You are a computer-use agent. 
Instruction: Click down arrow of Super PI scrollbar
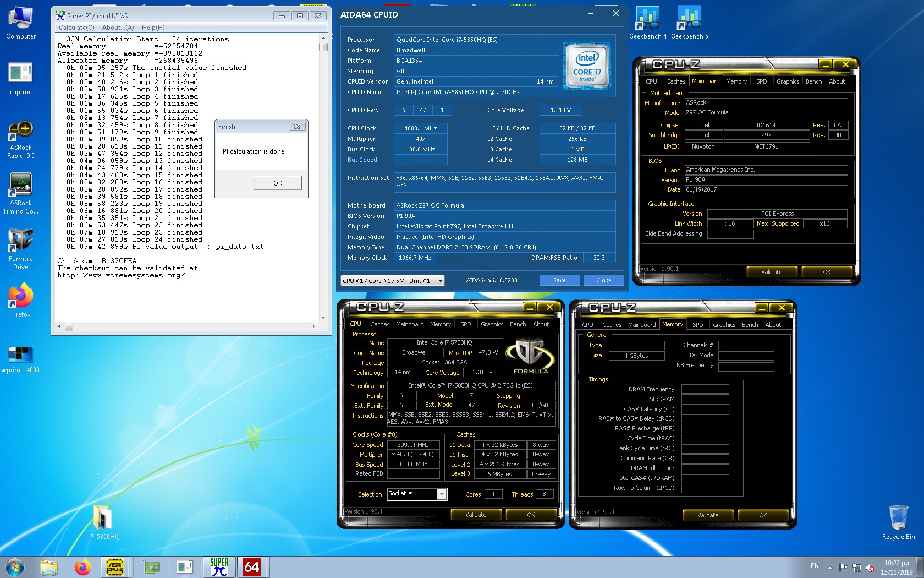pos(323,318)
